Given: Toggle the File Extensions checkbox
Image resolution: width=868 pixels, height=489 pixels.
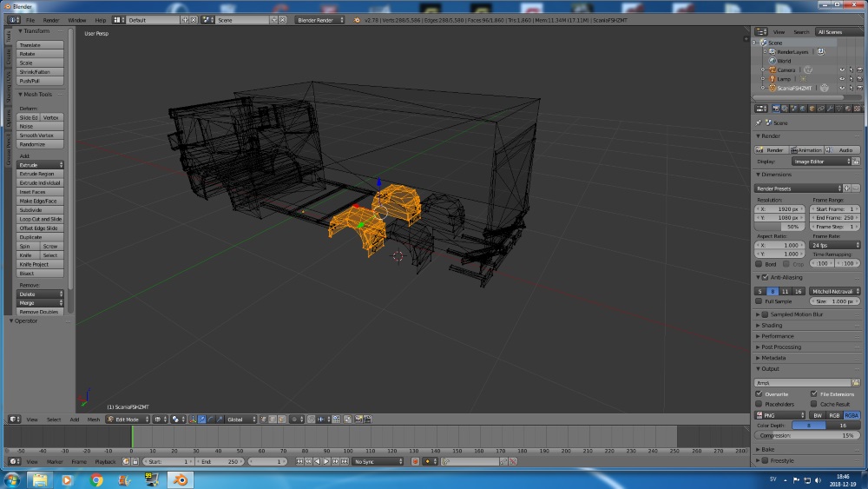Looking at the screenshot, I should [x=814, y=393].
